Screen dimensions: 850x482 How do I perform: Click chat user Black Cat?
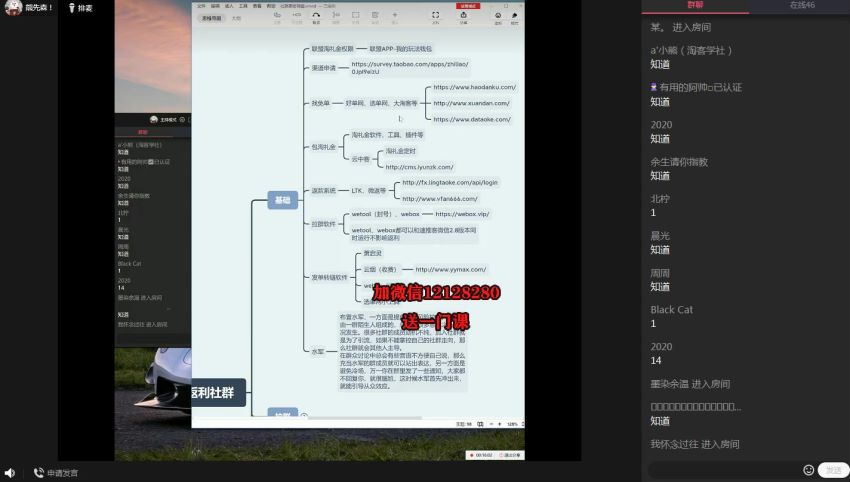tap(671, 310)
